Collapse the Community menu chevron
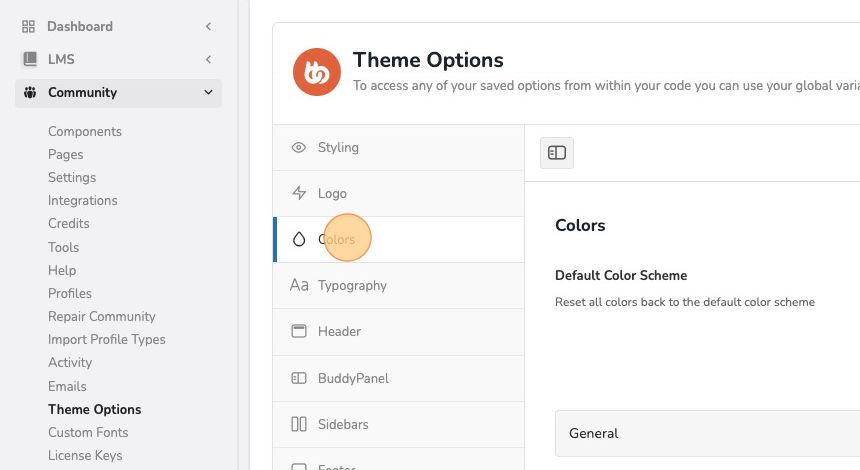The width and height of the screenshot is (860, 470). (208, 92)
